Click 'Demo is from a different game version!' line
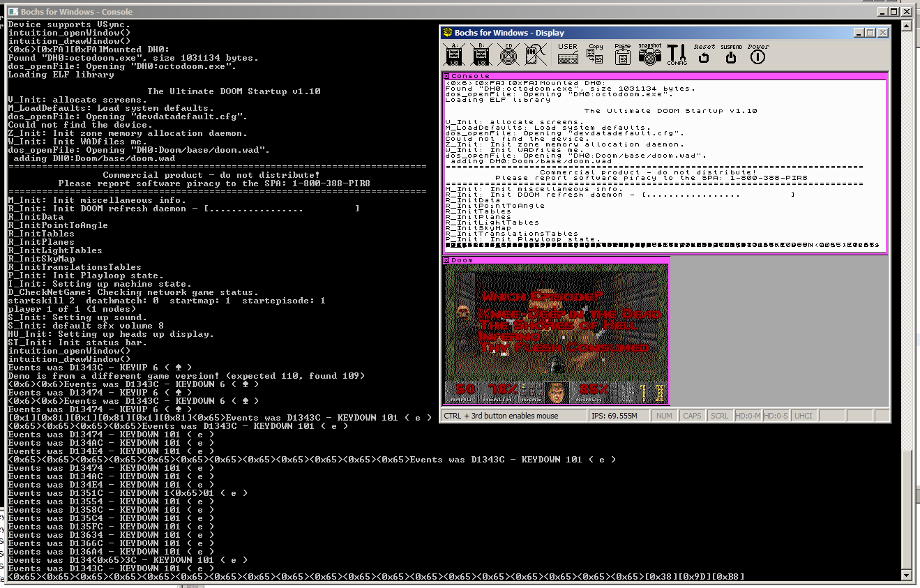 [x=186, y=376]
